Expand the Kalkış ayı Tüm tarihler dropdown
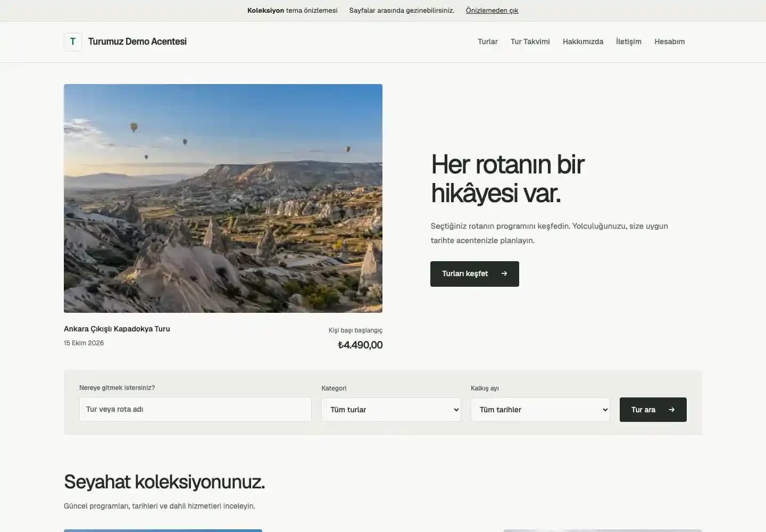Image resolution: width=766 pixels, height=532 pixels. 540,410
